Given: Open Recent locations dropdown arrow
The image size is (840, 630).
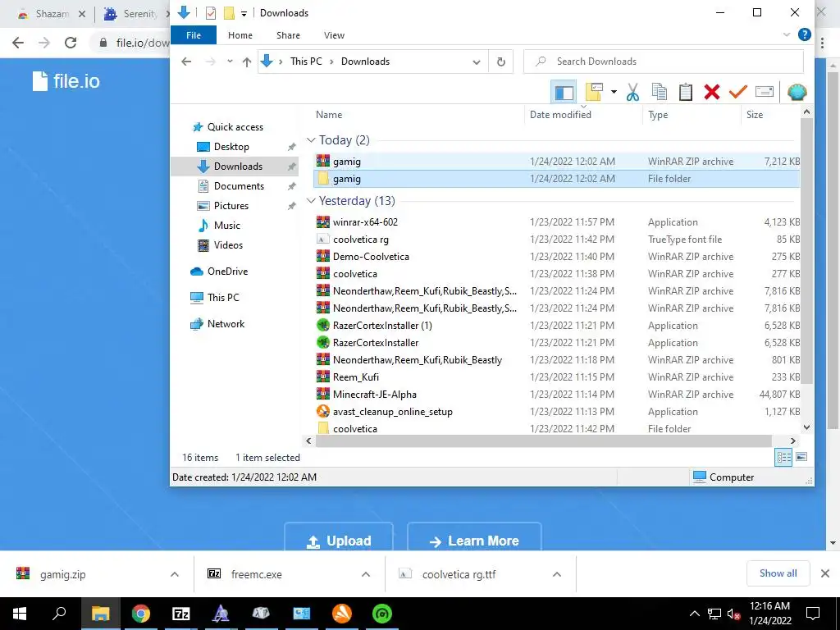Looking at the screenshot, I should pos(230,62).
